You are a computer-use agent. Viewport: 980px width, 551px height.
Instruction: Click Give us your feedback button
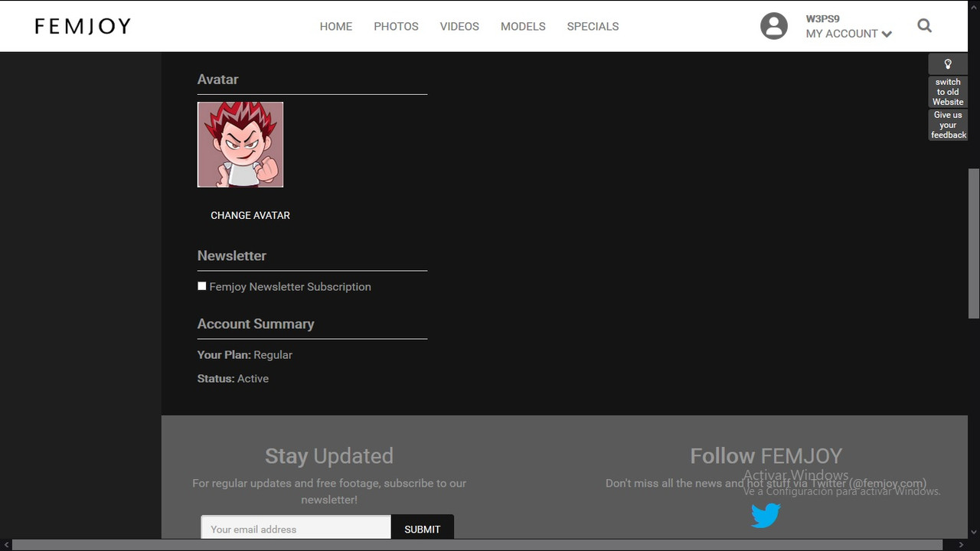tap(948, 125)
